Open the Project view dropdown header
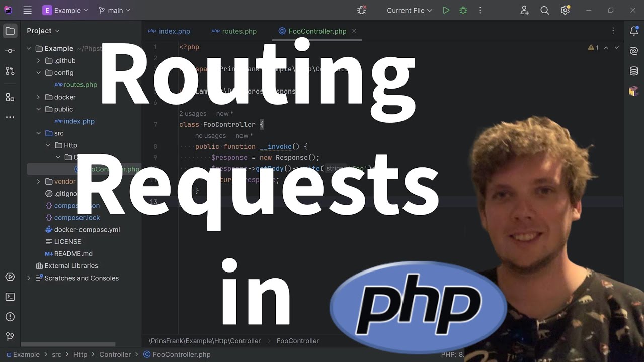Screen dimensions: 644x362 [x=43, y=31]
